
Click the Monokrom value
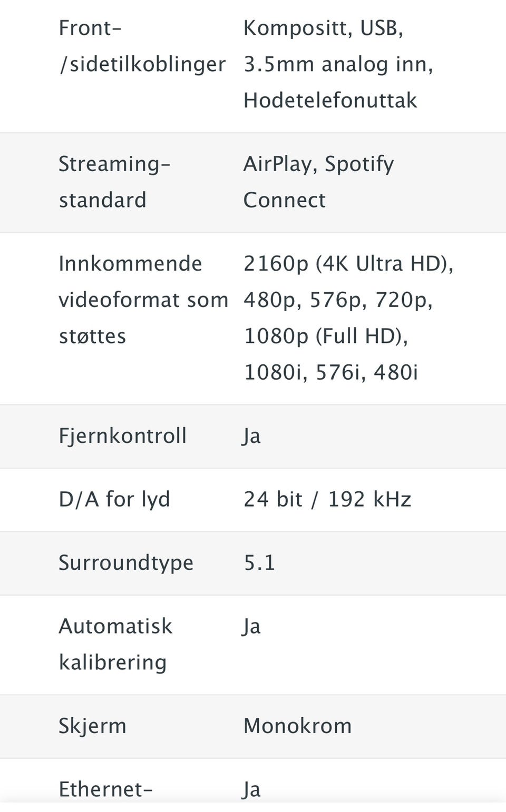(297, 726)
